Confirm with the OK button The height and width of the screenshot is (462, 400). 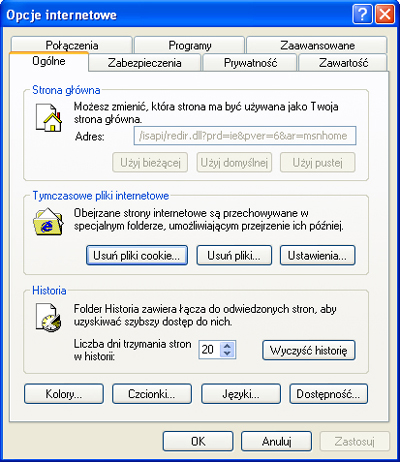tap(198, 441)
